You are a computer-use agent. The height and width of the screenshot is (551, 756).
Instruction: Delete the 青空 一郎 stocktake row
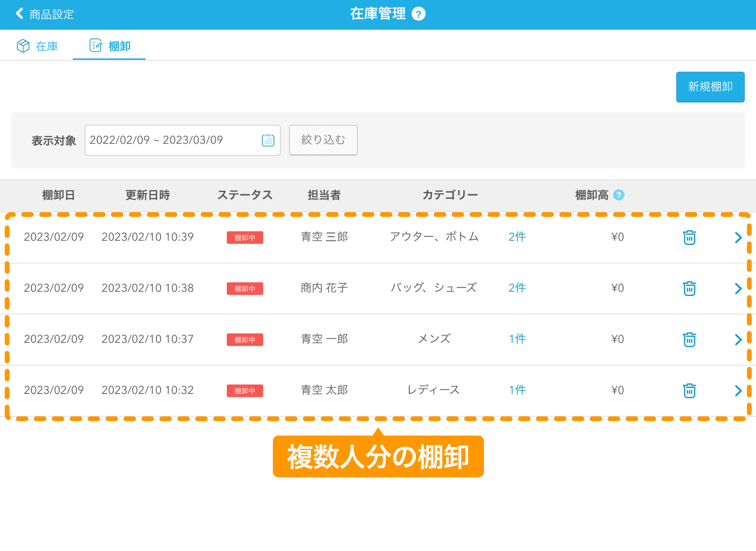(x=689, y=339)
